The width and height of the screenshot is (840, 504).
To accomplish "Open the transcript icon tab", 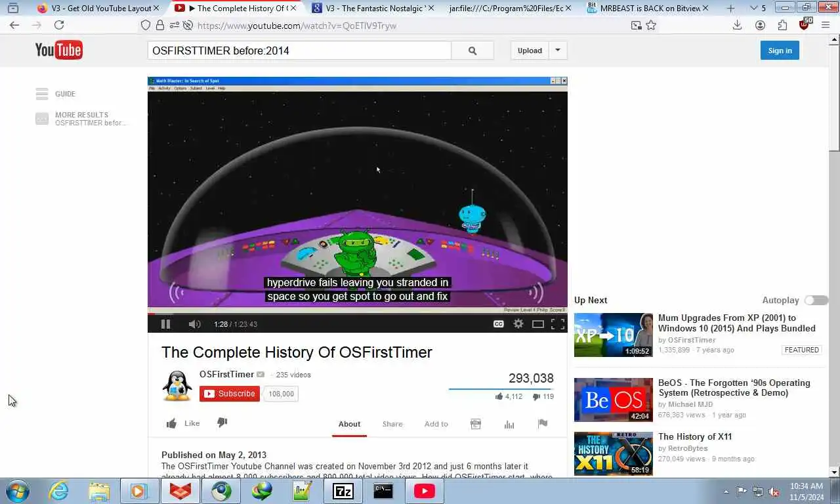I will coord(476,424).
